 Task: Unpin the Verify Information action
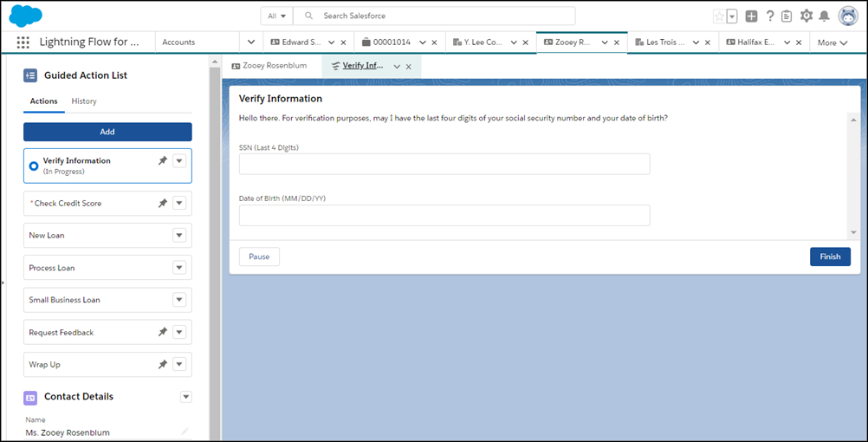[x=163, y=160]
